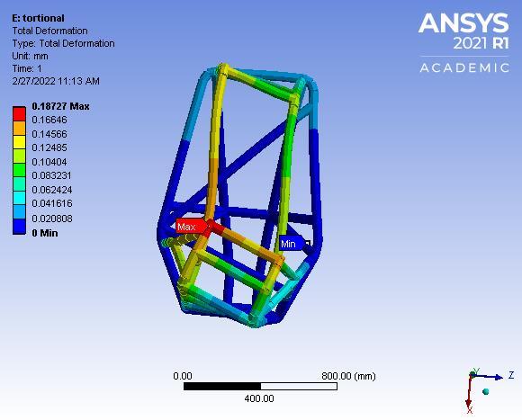Viewport: 522px width, 420px height.
Task: Select the red legend color band
Action: pos(19,113)
